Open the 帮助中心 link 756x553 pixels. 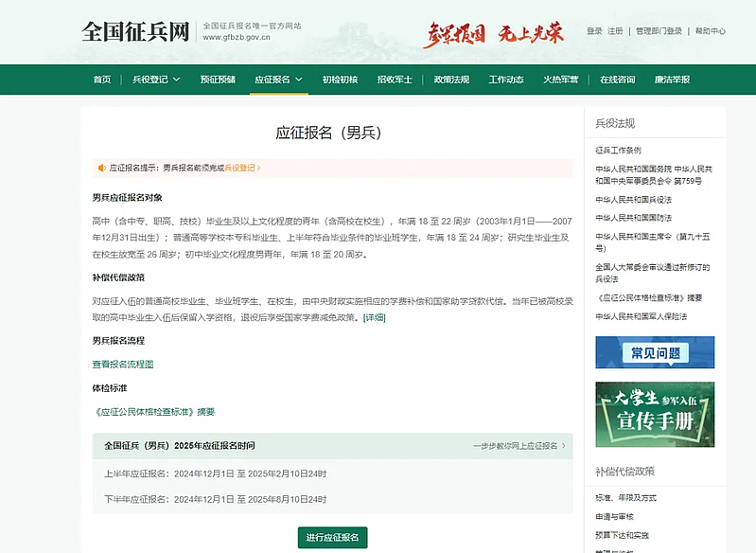[710, 31]
